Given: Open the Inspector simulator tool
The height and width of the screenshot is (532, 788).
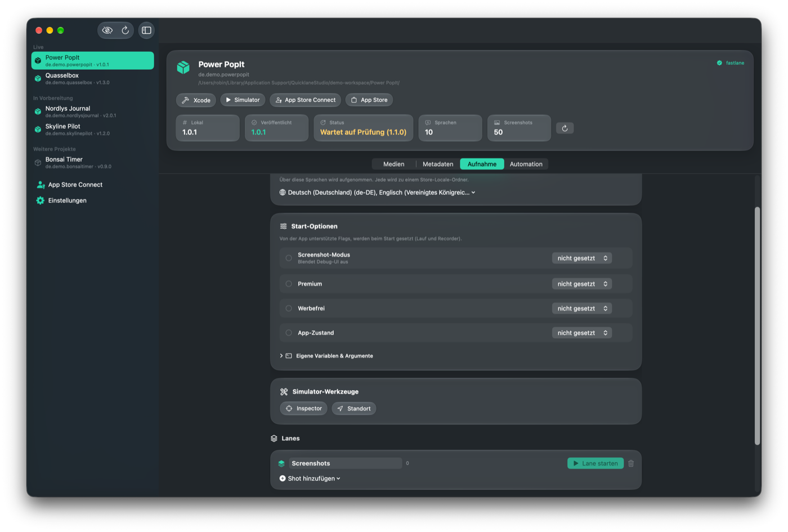Looking at the screenshot, I should click(x=304, y=409).
